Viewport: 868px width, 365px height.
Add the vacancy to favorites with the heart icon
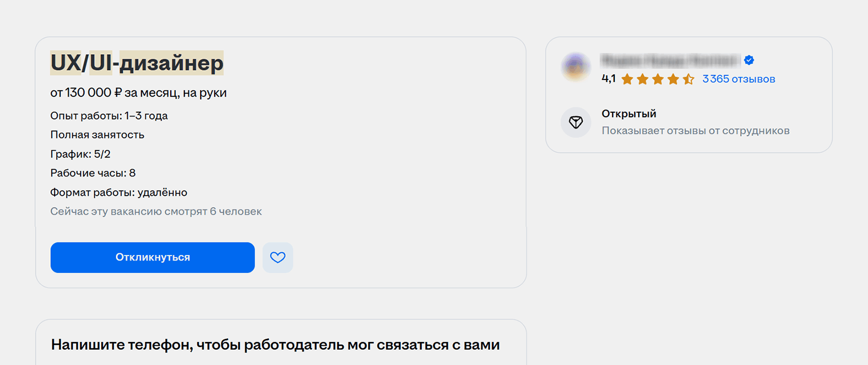pos(278,258)
